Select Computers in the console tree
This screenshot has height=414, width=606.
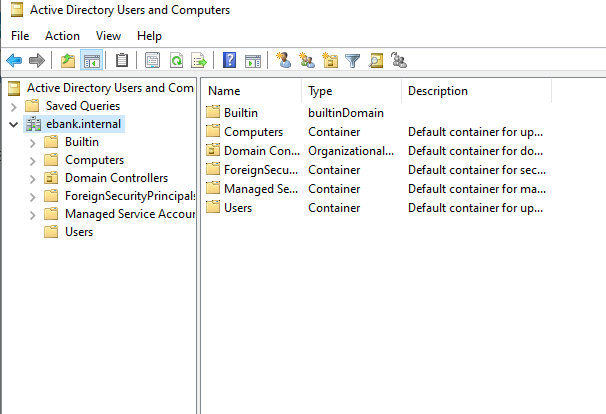[94, 160]
